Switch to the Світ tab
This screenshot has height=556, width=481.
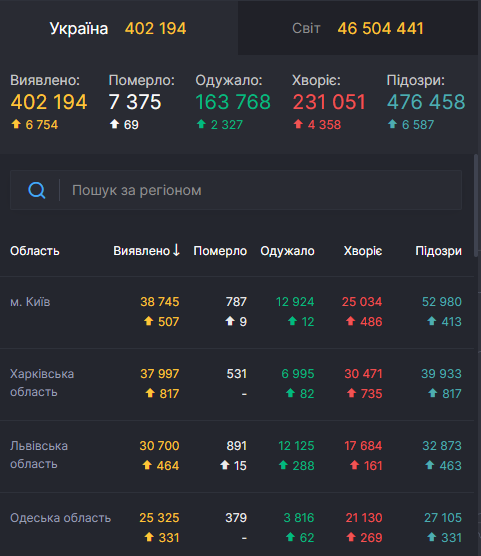tap(358, 28)
